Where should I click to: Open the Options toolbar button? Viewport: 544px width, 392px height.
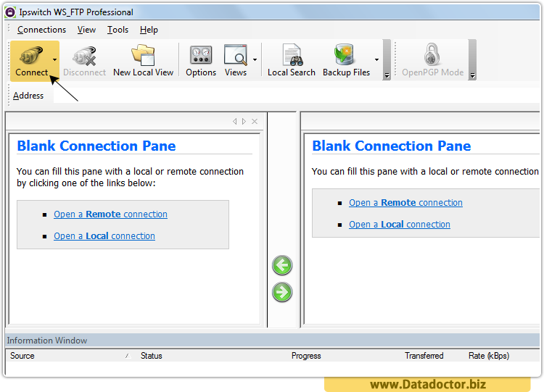[201, 61]
